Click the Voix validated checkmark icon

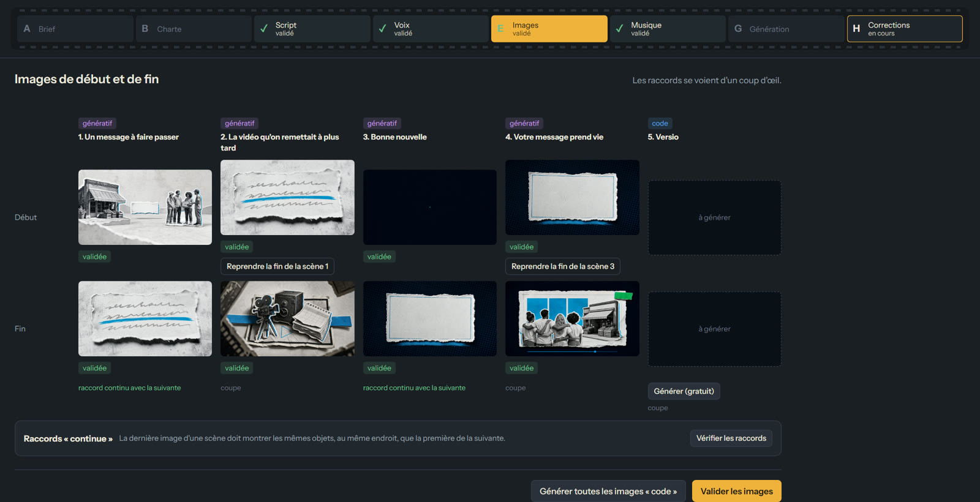coord(382,29)
